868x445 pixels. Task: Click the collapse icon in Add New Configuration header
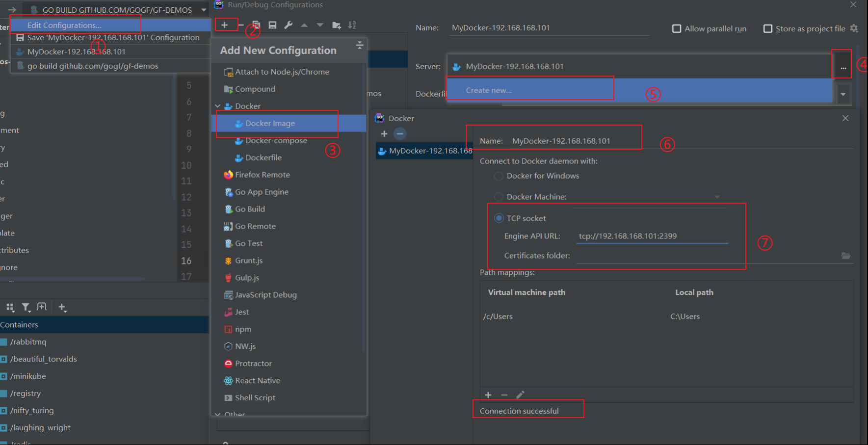click(x=360, y=45)
